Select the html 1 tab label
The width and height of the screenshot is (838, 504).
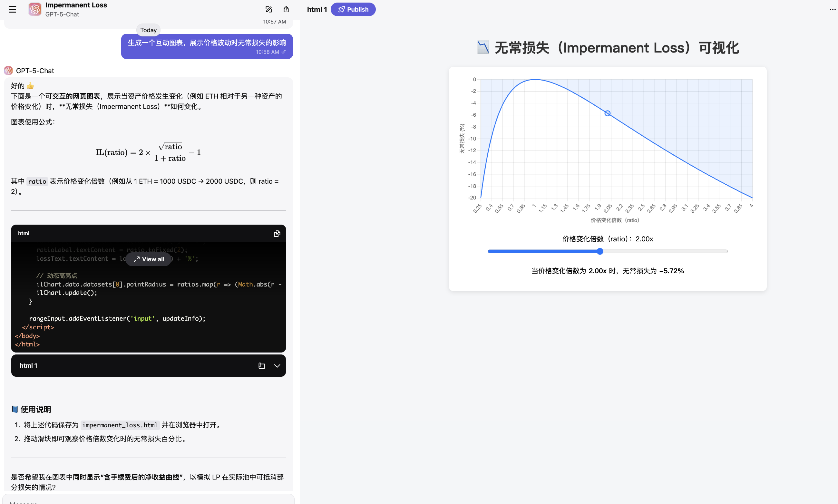(x=317, y=10)
